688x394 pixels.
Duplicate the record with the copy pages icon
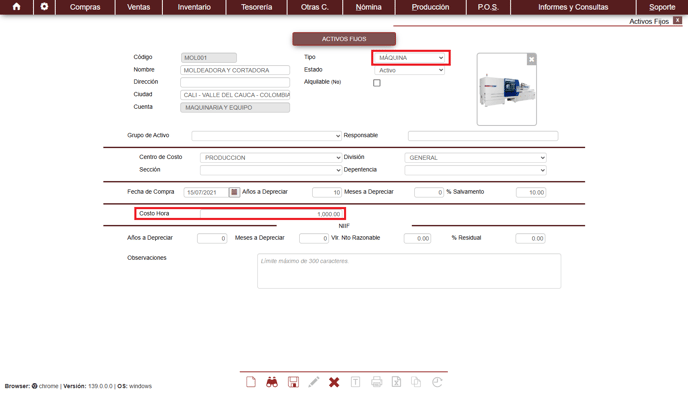[x=416, y=382]
